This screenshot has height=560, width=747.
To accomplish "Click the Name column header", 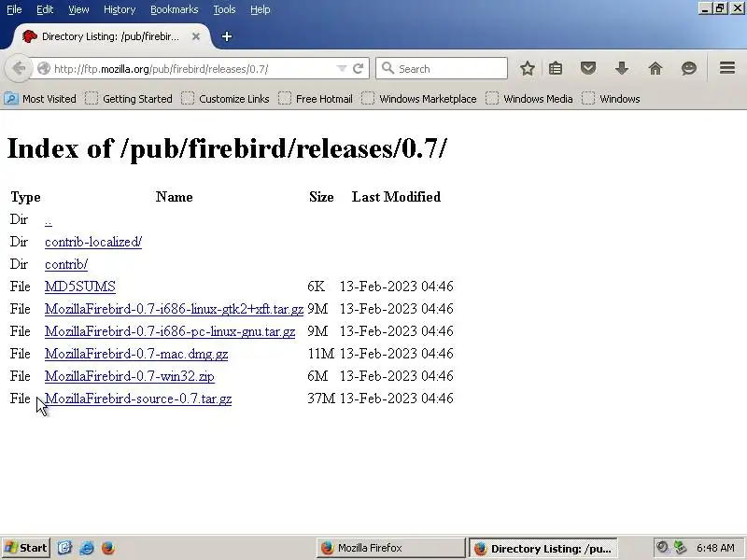I will (x=174, y=197).
